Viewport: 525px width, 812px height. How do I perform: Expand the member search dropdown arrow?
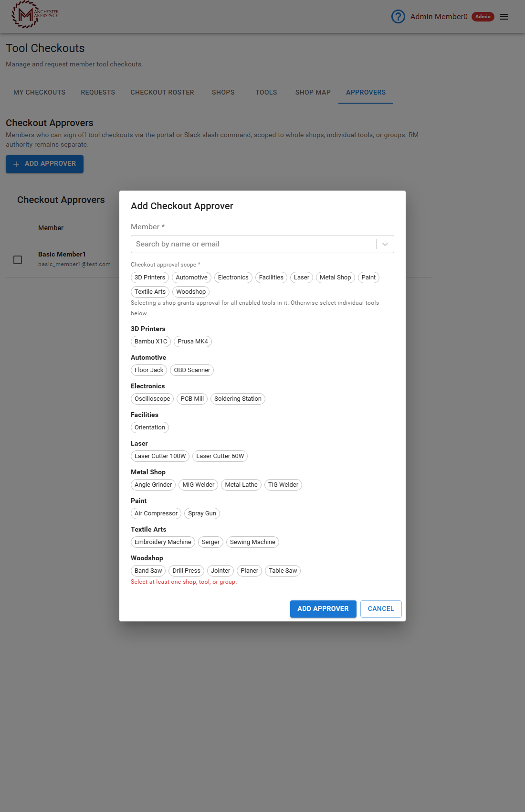coord(385,244)
